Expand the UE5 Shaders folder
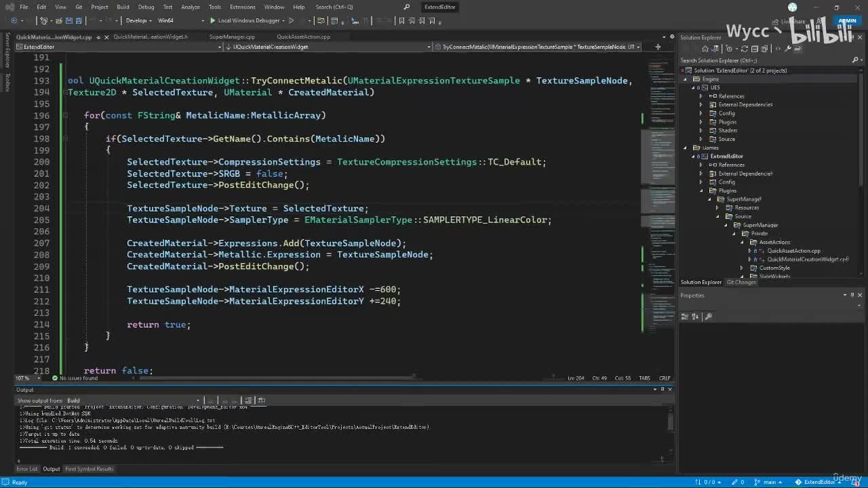The height and width of the screenshot is (488, 868). pos(701,130)
